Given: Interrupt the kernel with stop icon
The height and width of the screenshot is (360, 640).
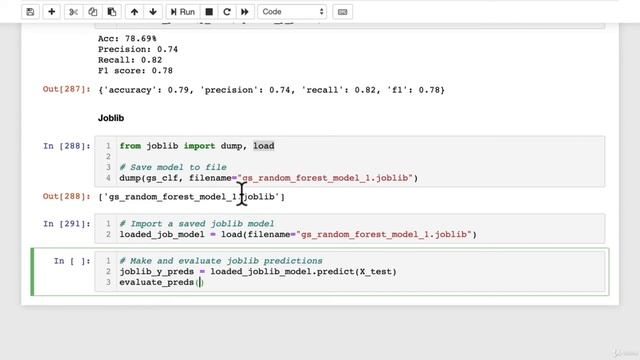Looking at the screenshot, I should coord(209,12).
